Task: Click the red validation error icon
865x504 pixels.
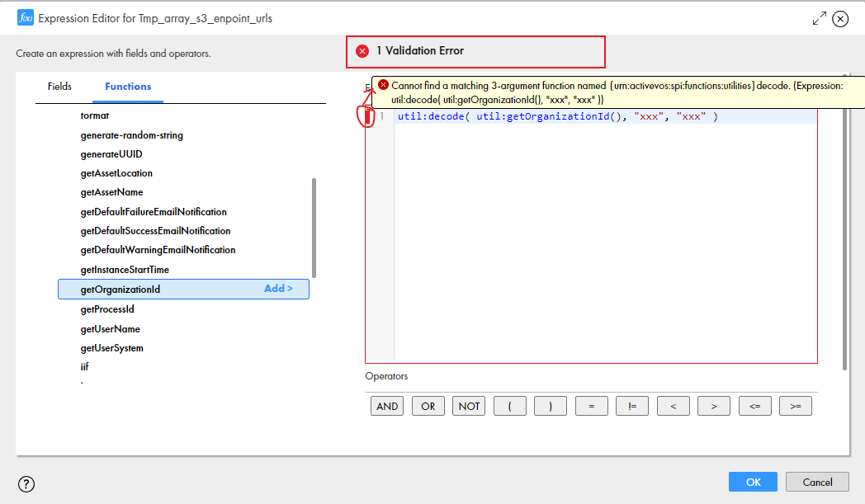Action: point(362,51)
